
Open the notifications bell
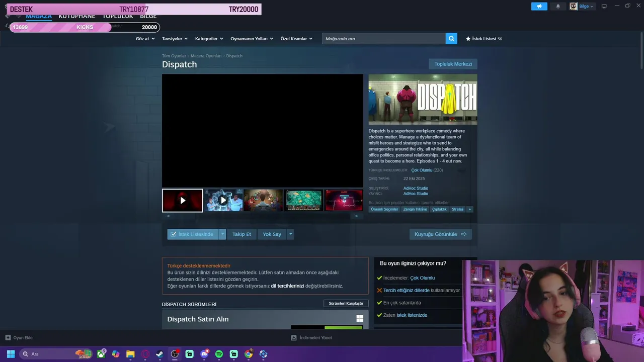click(x=558, y=7)
